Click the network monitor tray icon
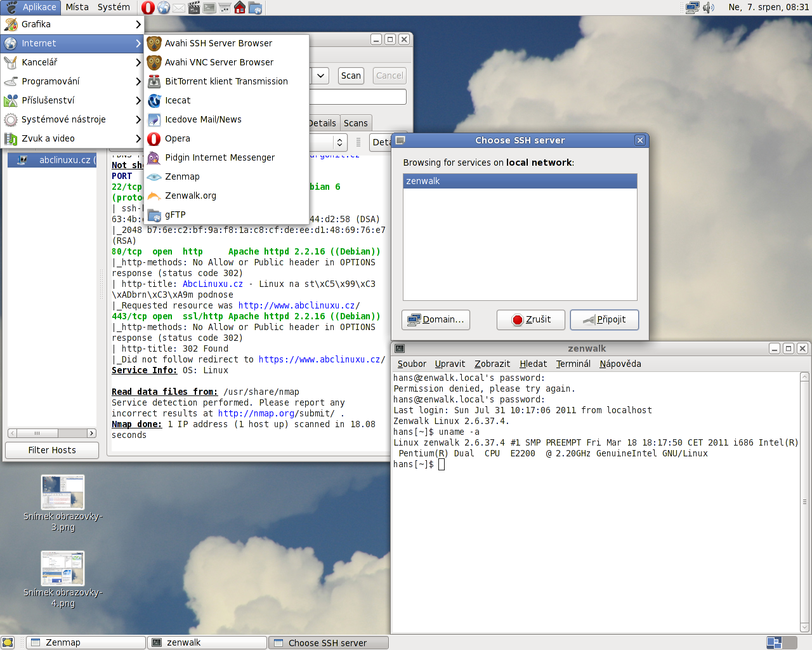The image size is (812, 650). click(x=693, y=8)
